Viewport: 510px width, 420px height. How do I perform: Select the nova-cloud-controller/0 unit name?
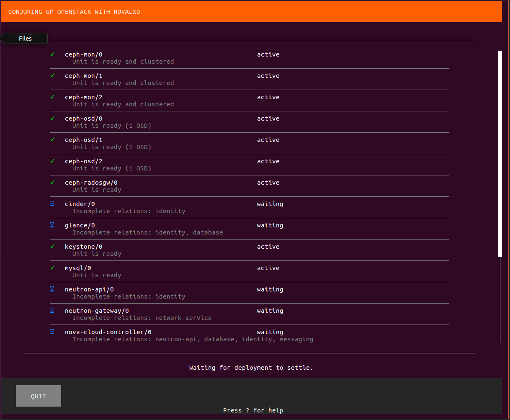(x=108, y=332)
